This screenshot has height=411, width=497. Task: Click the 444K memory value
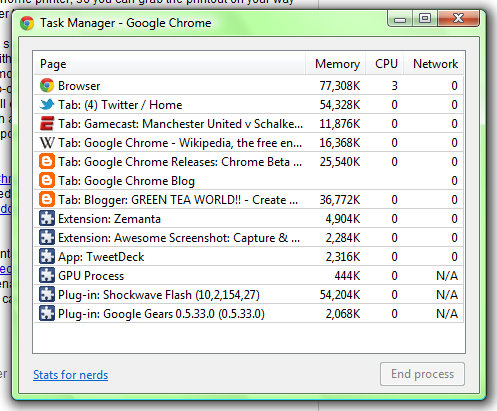tap(347, 276)
